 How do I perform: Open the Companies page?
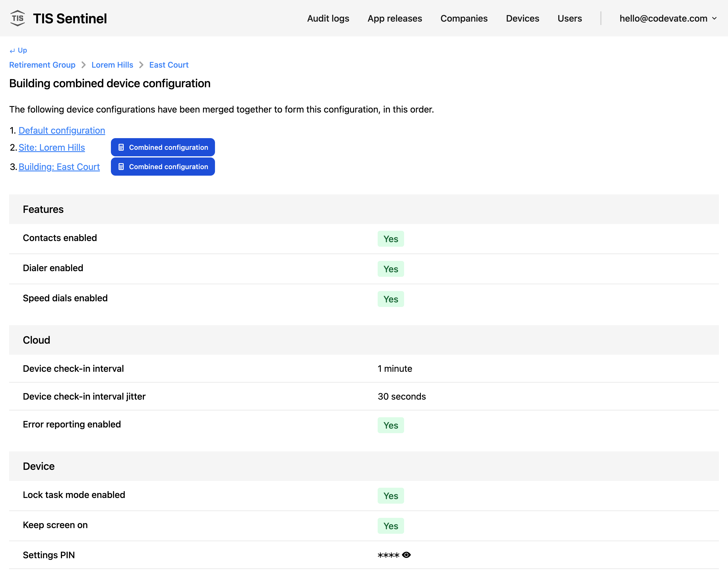click(x=464, y=18)
